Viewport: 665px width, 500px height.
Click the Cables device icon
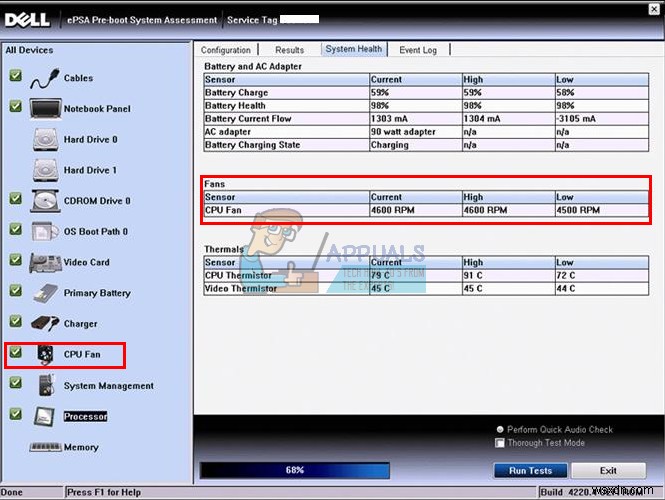tap(45, 78)
